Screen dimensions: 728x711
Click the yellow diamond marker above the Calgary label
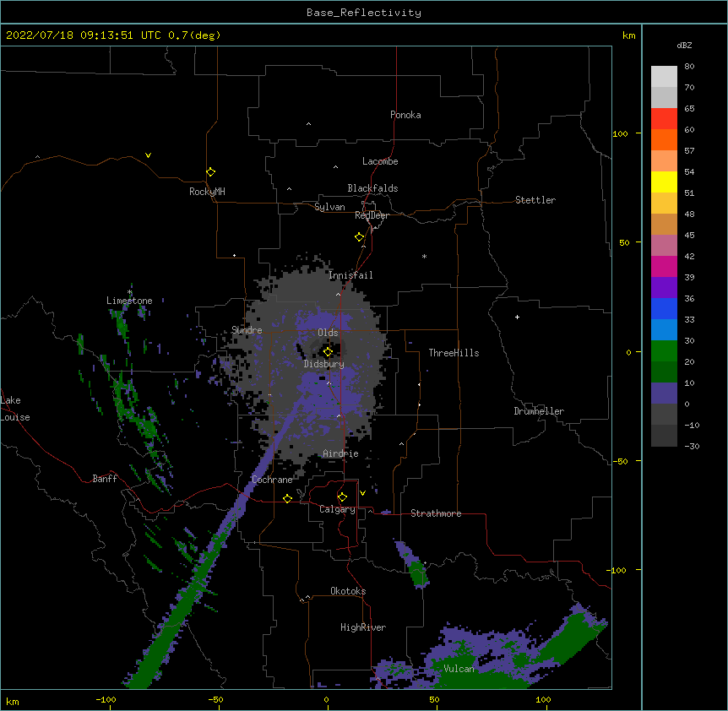(342, 497)
